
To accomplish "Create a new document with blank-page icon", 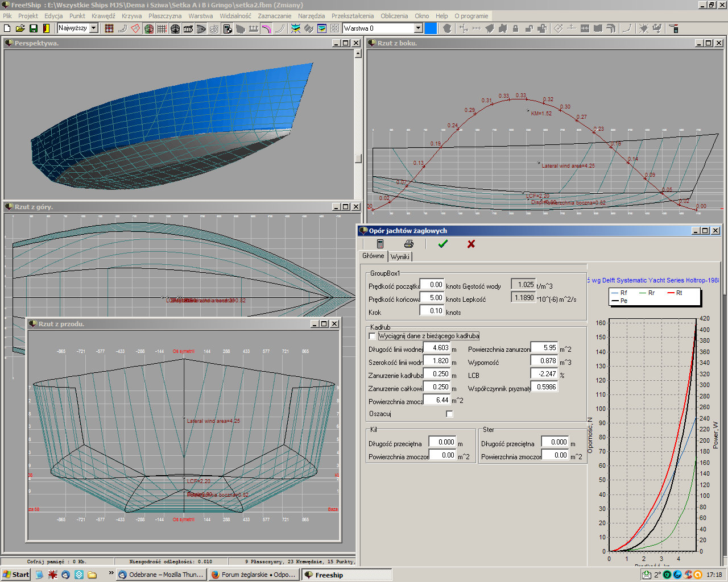I will (x=7, y=28).
